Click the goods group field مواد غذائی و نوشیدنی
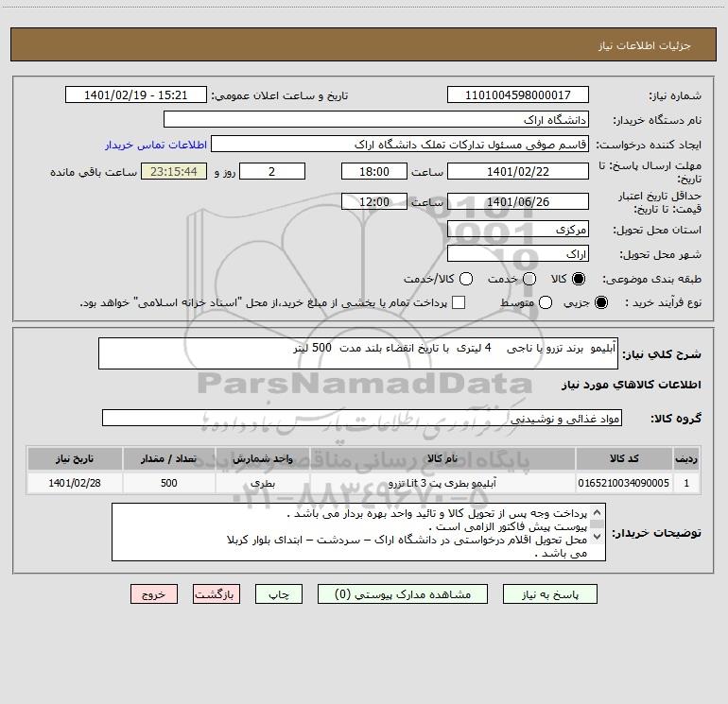 point(362,418)
